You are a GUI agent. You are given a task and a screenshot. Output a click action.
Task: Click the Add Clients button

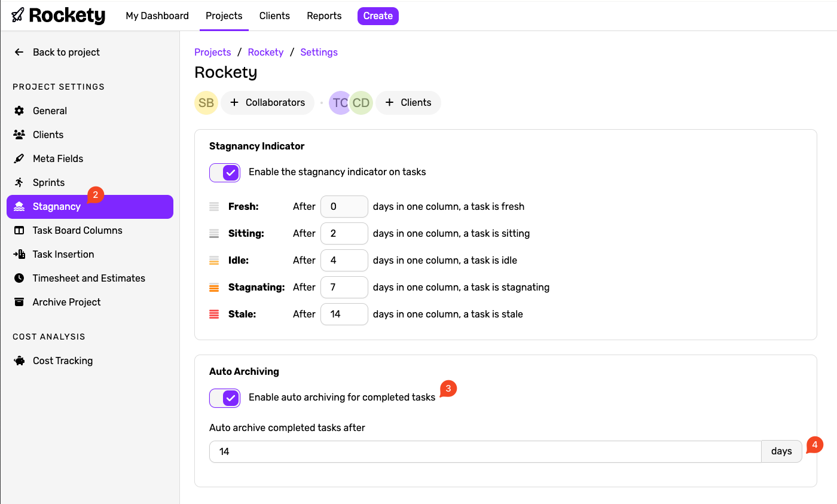tap(408, 103)
